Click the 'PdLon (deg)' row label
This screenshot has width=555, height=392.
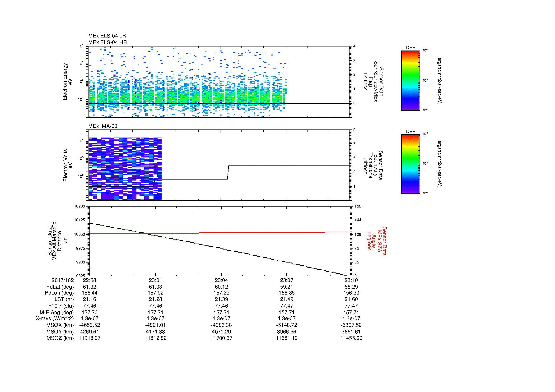pyautogui.click(x=59, y=293)
